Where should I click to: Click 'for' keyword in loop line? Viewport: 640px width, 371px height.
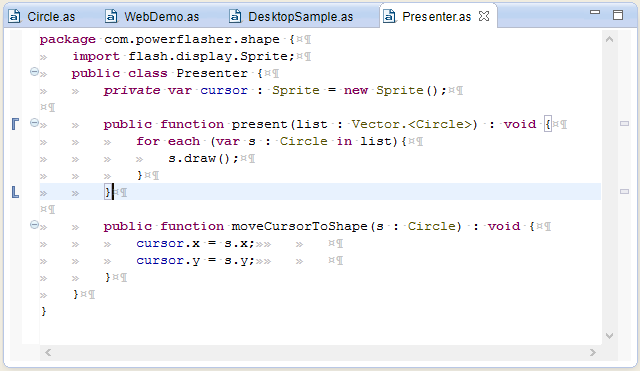(x=148, y=141)
